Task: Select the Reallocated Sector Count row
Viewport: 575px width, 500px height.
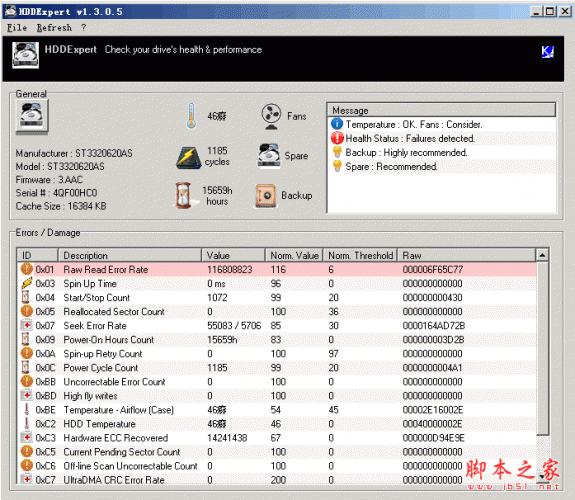Action: 277,312
